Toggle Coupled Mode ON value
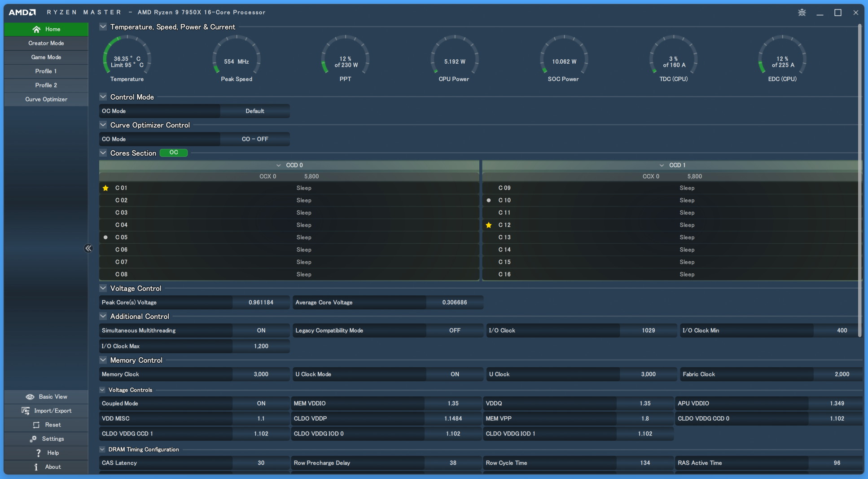868x479 pixels. click(261, 404)
